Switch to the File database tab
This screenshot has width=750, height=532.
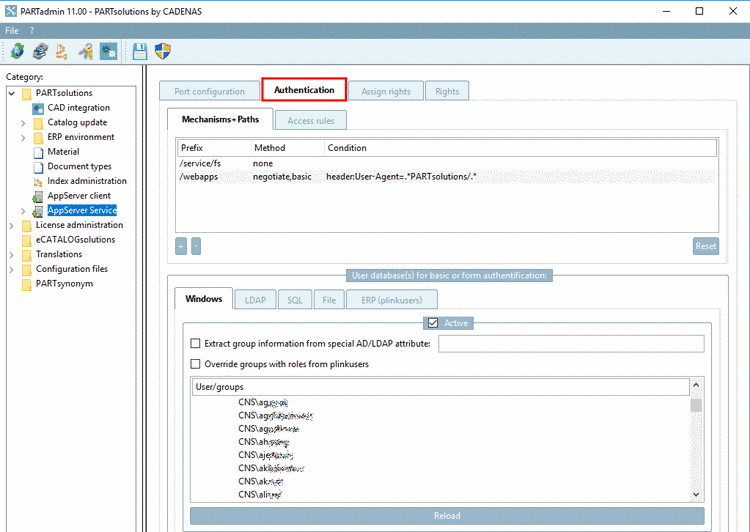(329, 300)
